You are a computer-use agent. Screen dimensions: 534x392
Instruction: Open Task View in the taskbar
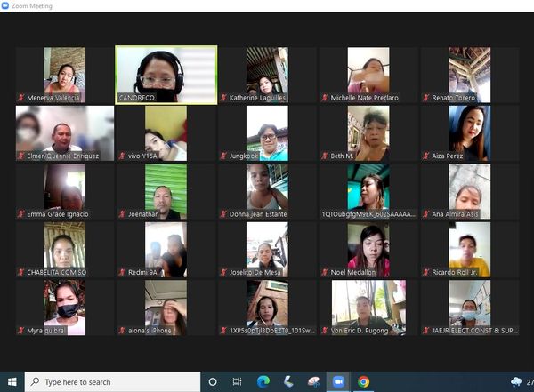click(x=238, y=381)
